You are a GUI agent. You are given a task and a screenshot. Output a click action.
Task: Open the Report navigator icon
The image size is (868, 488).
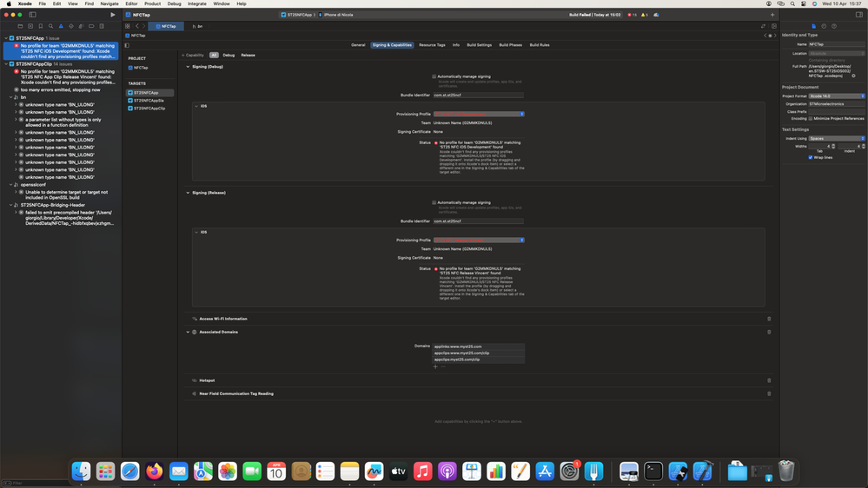click(102, 26)
